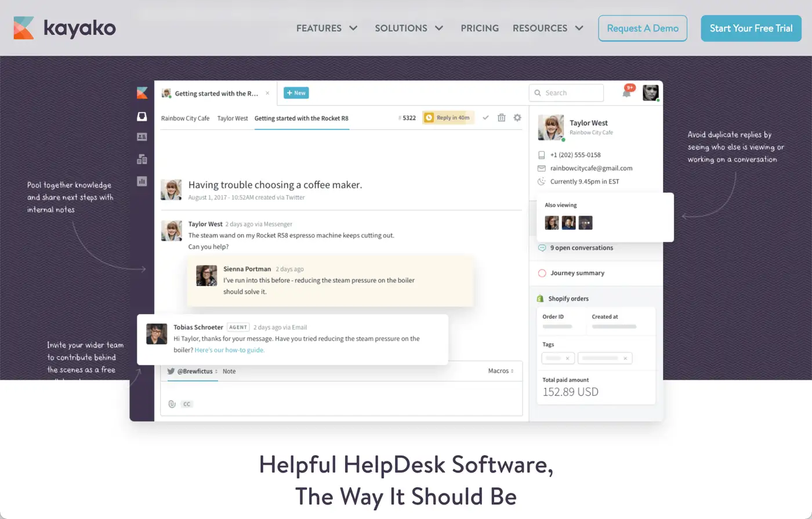
Task: Select the Taylor West breadcrumb
Action: click(x=233, y=118)
